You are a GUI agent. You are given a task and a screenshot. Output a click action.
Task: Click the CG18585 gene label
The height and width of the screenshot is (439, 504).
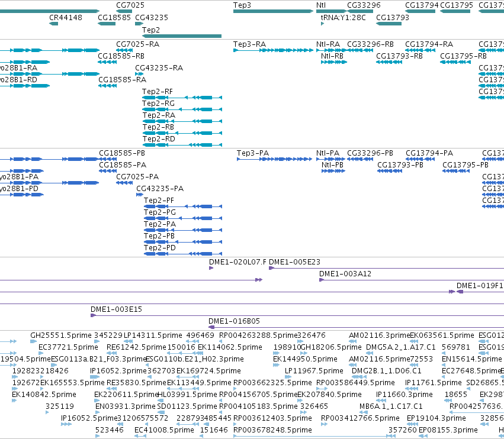(114, 17)
